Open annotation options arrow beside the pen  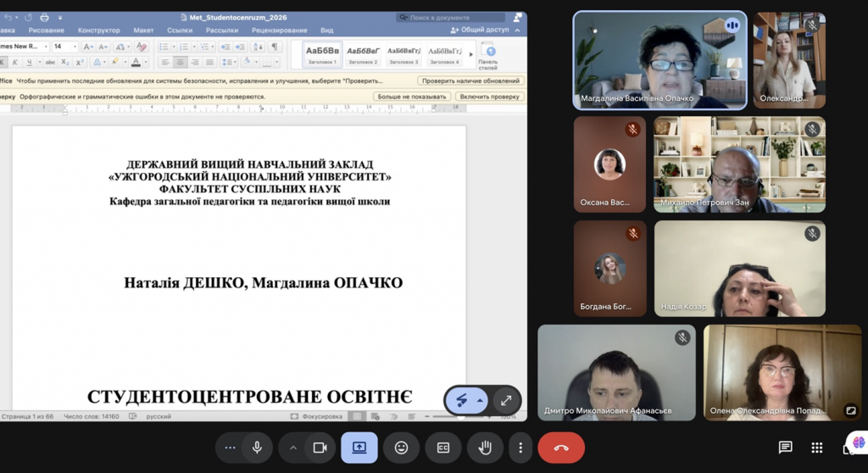(x=480, y=400)
